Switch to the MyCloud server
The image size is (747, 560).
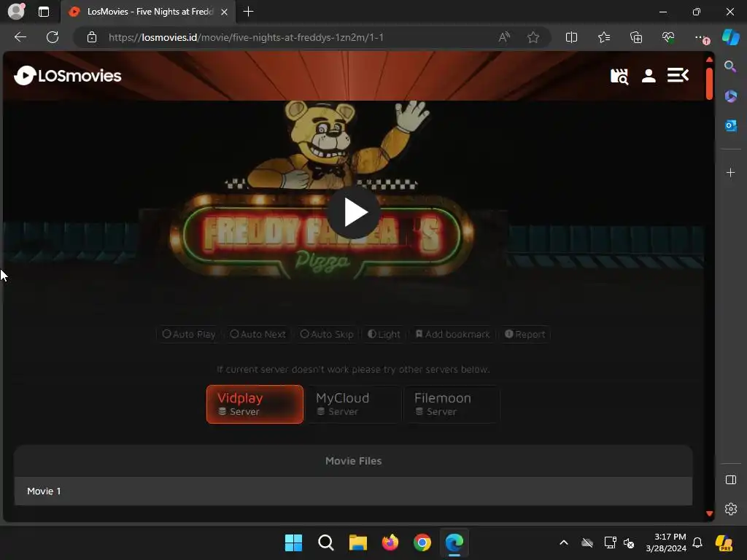pyautogui.click(x=354, y=404)
